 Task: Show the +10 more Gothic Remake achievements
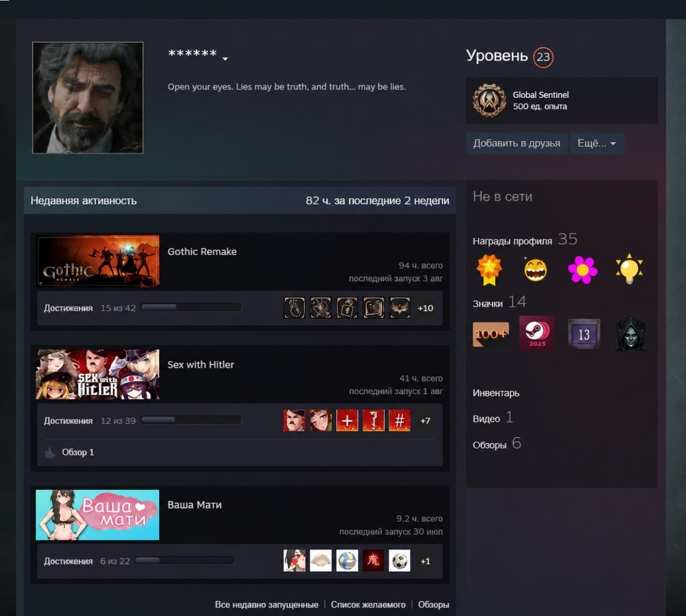(426, 308)
